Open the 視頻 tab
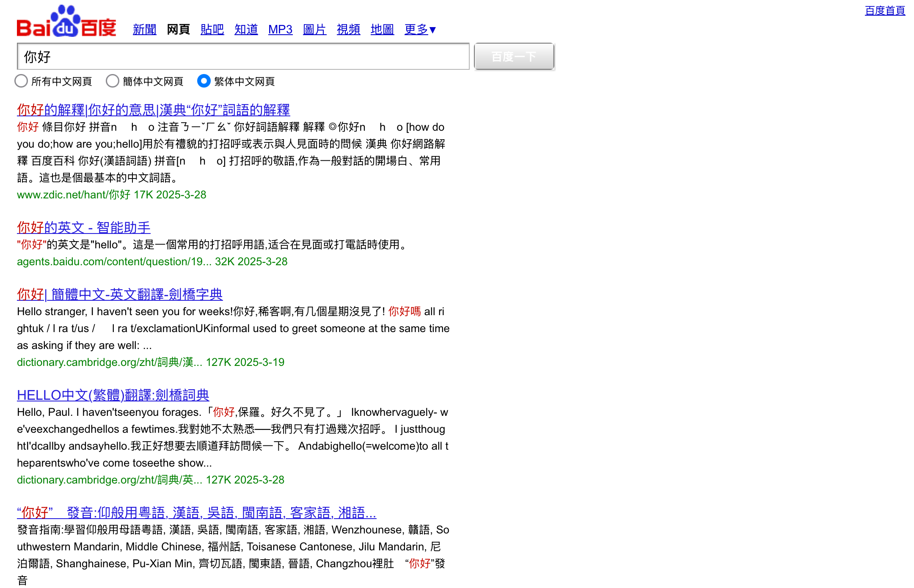Screen dimensions: 914x588 [x=348, y=30]
